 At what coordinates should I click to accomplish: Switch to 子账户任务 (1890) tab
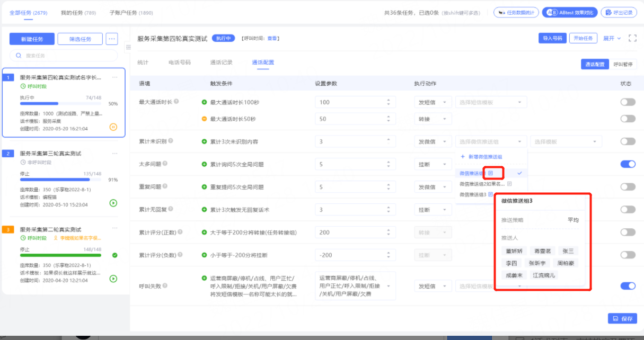131,12
